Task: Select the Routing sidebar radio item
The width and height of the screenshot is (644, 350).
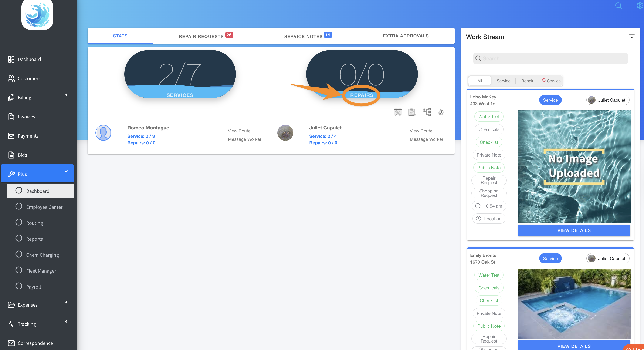Action: coord(19,222)
